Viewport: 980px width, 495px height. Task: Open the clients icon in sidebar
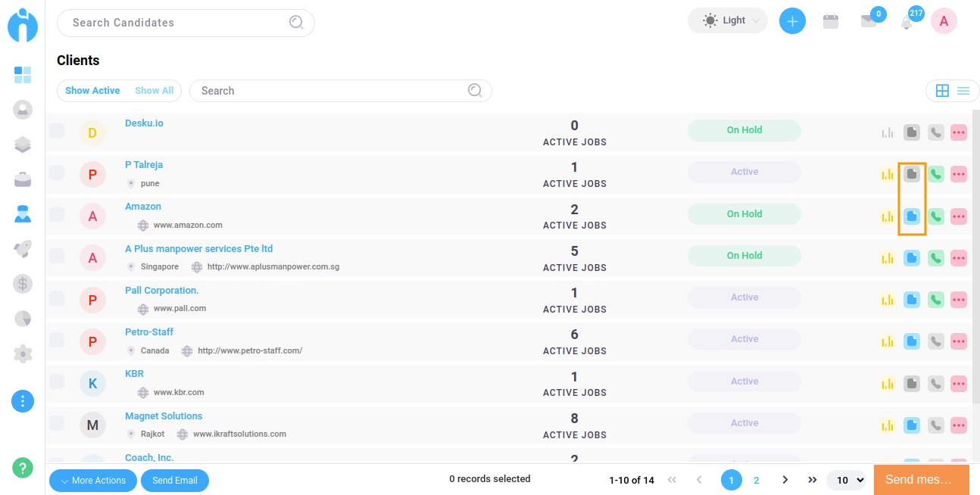pos(23,214)
